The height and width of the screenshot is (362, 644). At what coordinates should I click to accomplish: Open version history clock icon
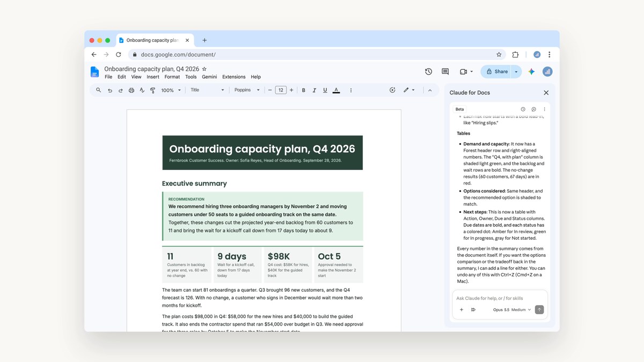428,71
